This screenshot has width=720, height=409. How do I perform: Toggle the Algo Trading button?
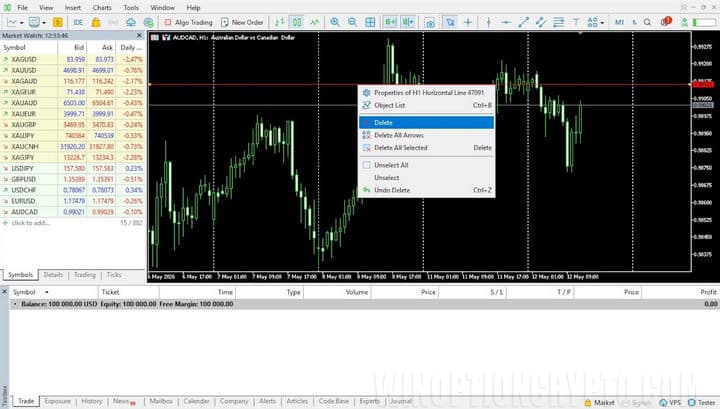pos(188,22)
